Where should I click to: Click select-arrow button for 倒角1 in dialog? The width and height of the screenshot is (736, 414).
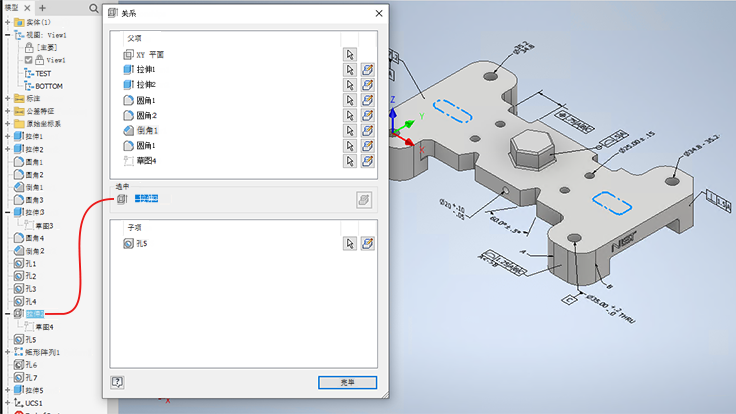[350, 130]
